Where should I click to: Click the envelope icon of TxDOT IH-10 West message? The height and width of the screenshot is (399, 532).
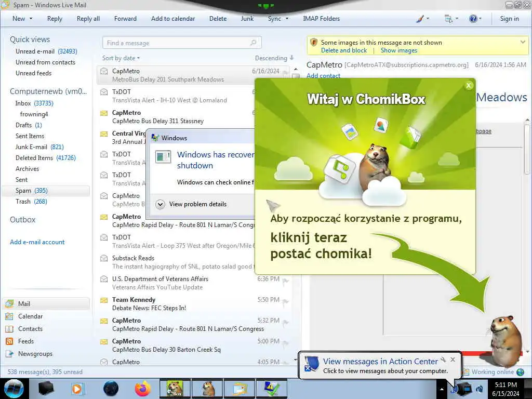pyautogui.click(x=104, y=91)
